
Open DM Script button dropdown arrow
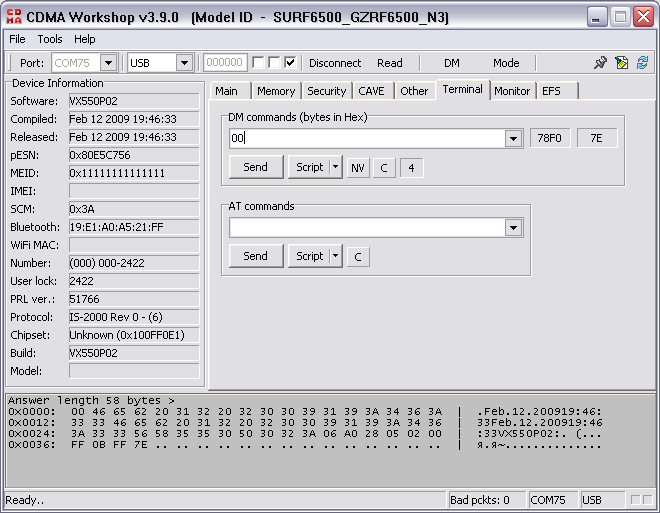[x=335, y=167]
